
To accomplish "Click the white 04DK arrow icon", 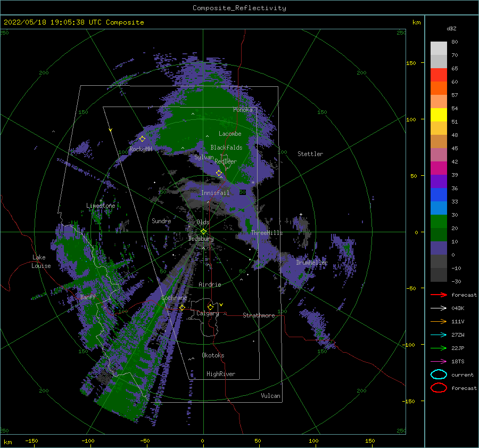I will pyautogui.click(x=439, y=308).
